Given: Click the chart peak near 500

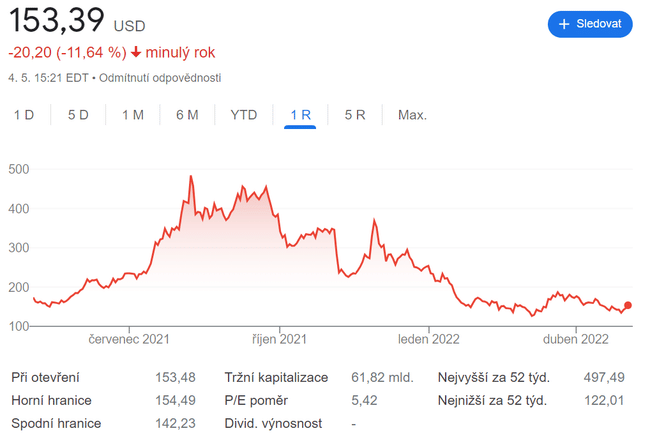Looking at the screenshot, I should [x=190, y=177].
